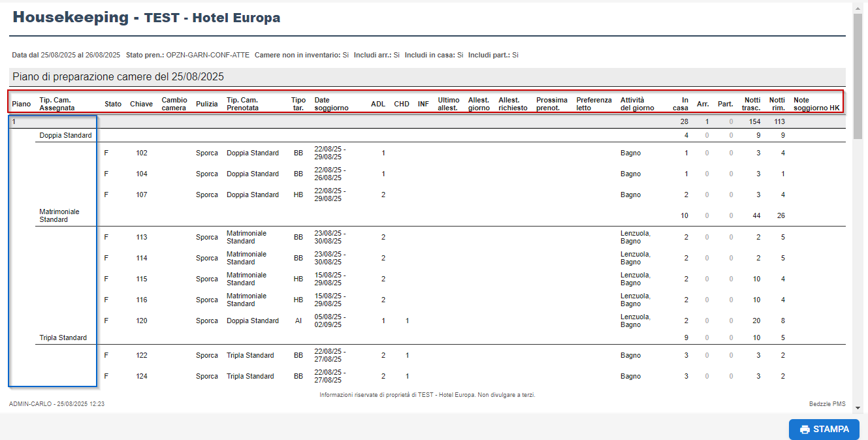Select the Matrimoniale Standard group row

[59, 215]
